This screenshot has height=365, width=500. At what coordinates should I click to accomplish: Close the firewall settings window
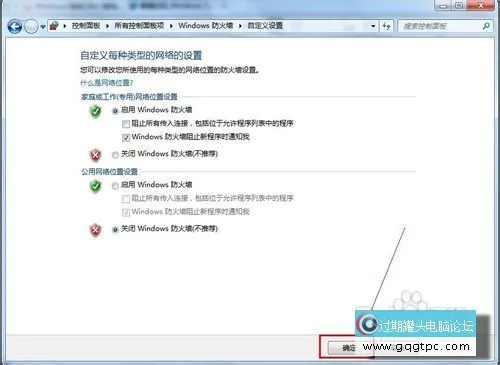point(480,5)
